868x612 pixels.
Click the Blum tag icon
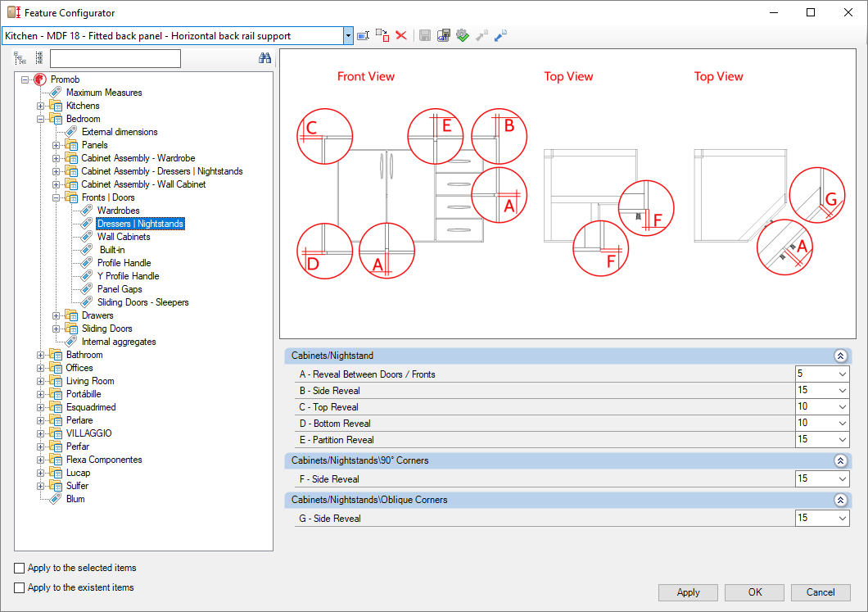pyautogui.click(x=56, y=499)
